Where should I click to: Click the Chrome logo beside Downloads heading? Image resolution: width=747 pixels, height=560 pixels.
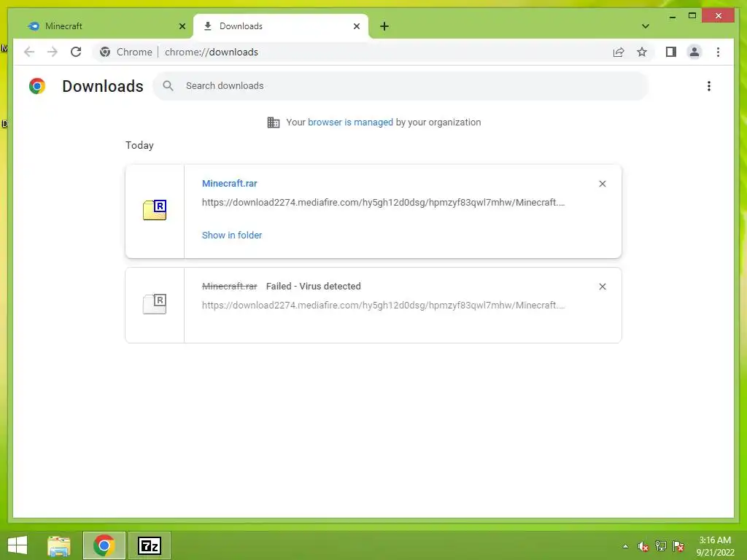[37, 86]
